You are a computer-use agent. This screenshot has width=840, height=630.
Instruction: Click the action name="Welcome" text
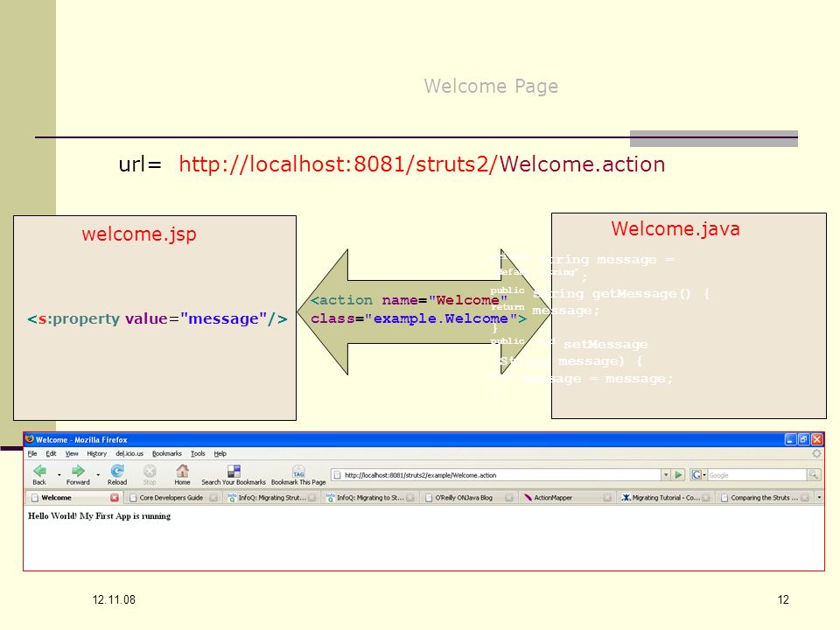click(x=409, y=300)
